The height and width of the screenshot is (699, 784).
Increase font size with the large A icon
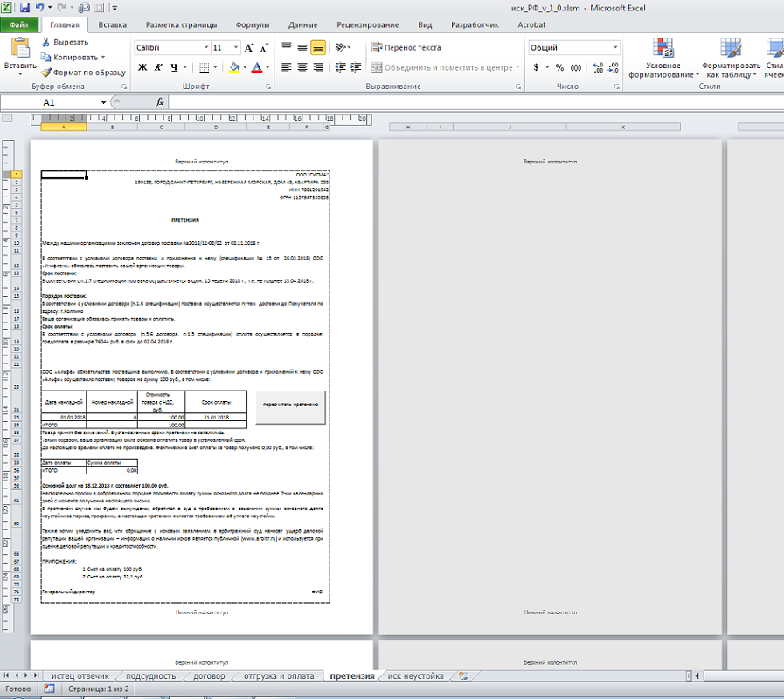[x=249, y=48]
